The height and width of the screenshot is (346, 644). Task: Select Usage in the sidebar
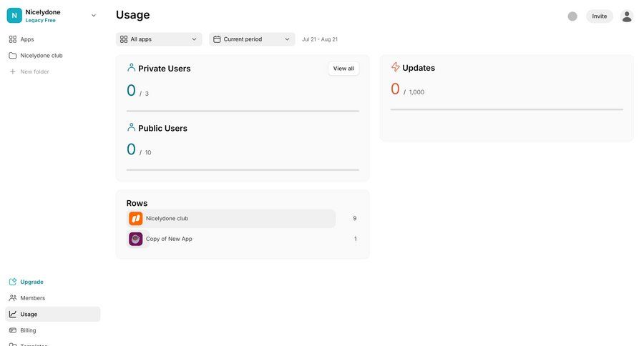click(29, 315)
